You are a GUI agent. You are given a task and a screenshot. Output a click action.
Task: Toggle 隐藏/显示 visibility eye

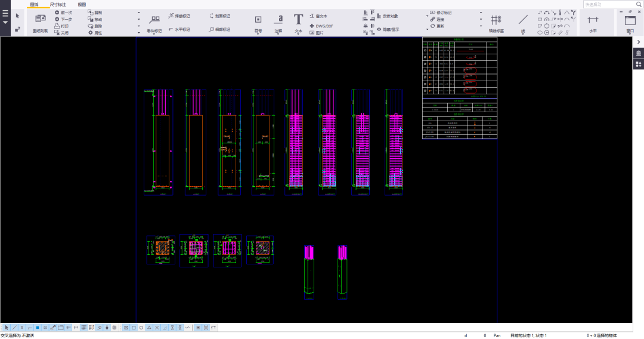point(379,29)
